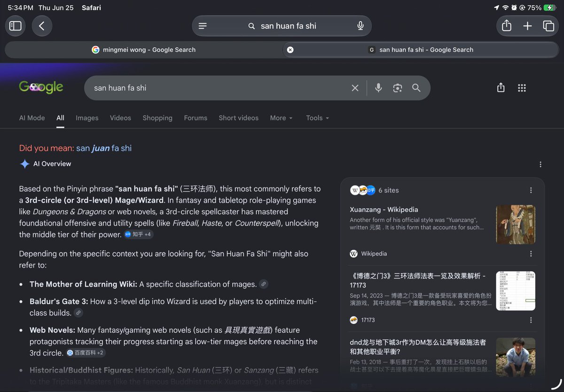Add a new Safari tab with plus icon
Image resolution: width=564 pixels, height=392 pixels.
[527, 26]
